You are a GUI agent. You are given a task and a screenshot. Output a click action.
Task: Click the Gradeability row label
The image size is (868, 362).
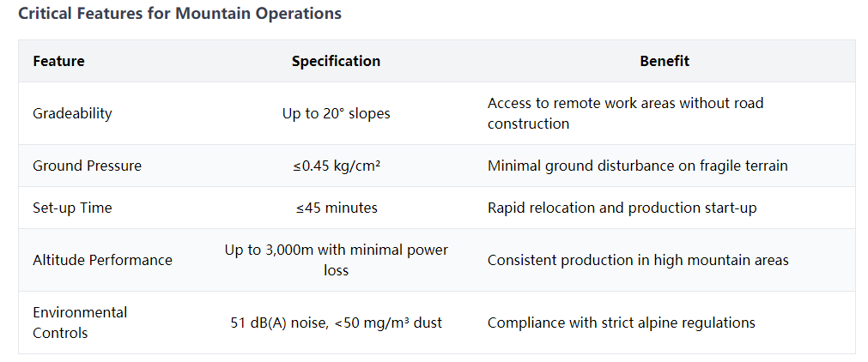[x=72, y=113]
